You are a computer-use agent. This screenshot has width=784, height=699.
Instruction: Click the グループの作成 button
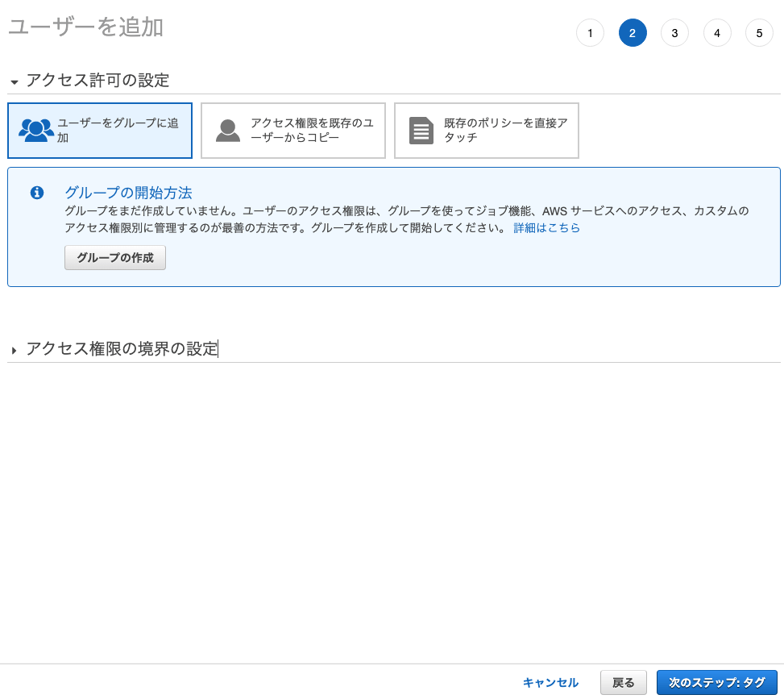pos(115,258)
